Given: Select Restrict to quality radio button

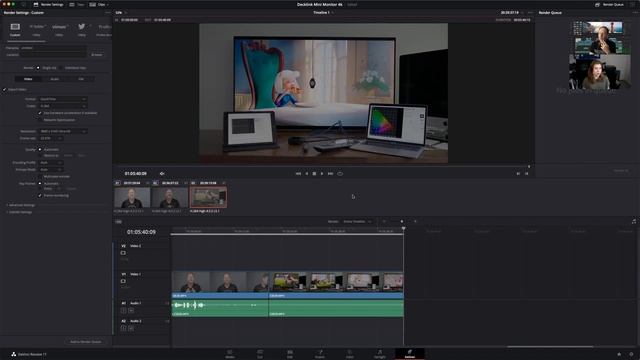Looking at the screenshot, I should 40,156.
